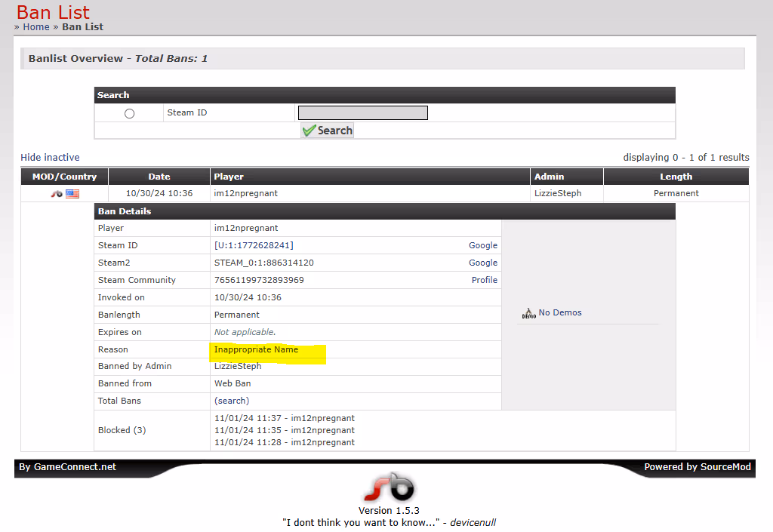
Task: Focus the Steam ID search input field
Action: coord(363,112)
